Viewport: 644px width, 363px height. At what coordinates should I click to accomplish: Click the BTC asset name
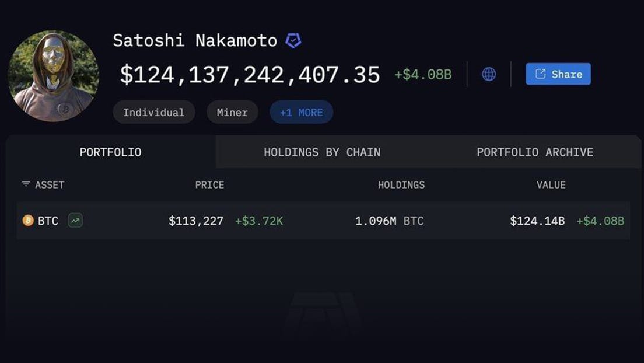[x=48, y=221]
